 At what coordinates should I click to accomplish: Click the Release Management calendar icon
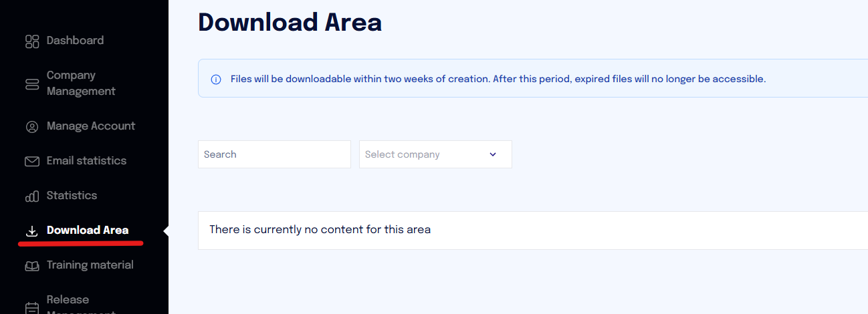[32, 307]
